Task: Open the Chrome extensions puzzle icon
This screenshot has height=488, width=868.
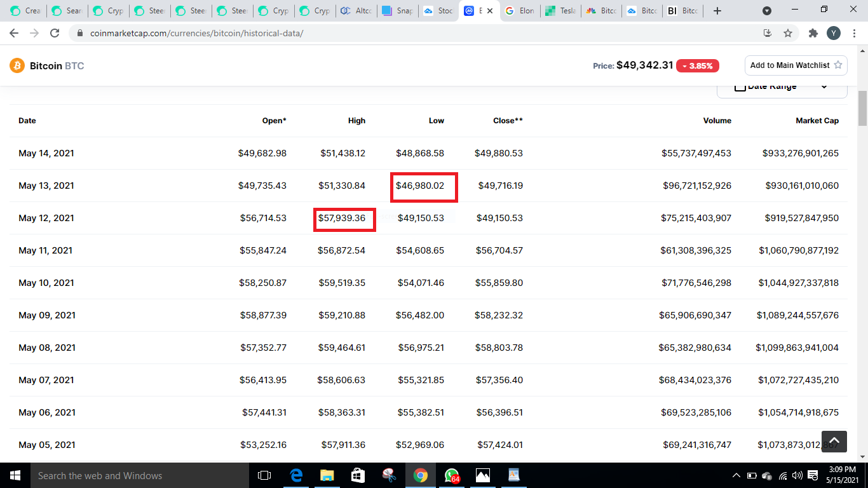Action: point(813,33)
